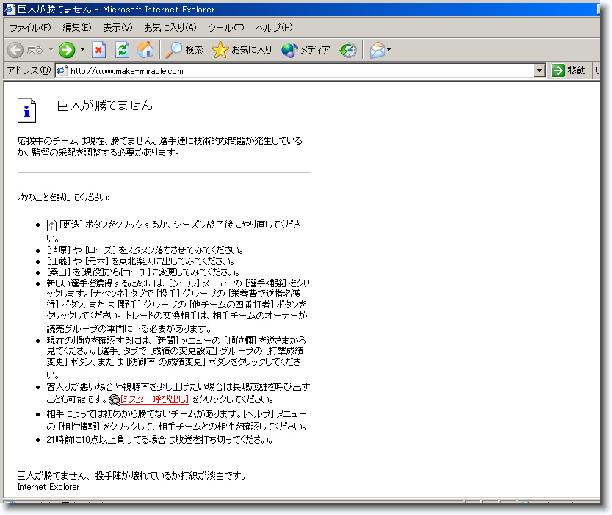Image resolution: width=612 pixels, height=515 pixels.
Task: Open the File (ファイル) menu
Action: [30, 28]
